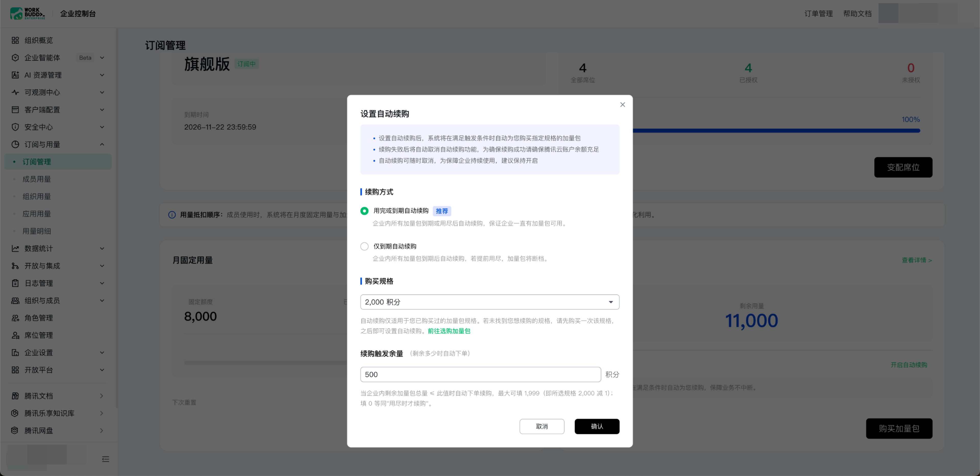
Task: Expand the 数据统计 chevron
Action: (102, 249)
